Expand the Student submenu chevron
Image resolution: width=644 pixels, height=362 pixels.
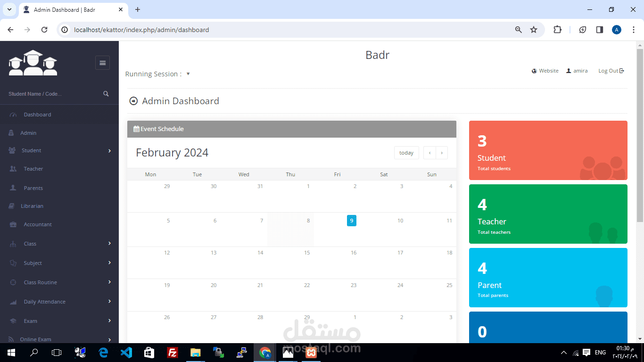click(x=109, y=151)
